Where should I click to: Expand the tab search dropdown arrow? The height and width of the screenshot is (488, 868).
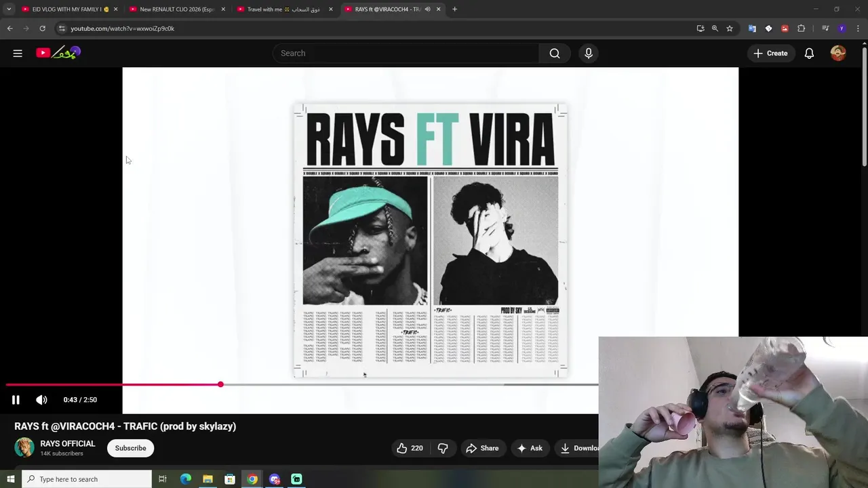(9, 9)
